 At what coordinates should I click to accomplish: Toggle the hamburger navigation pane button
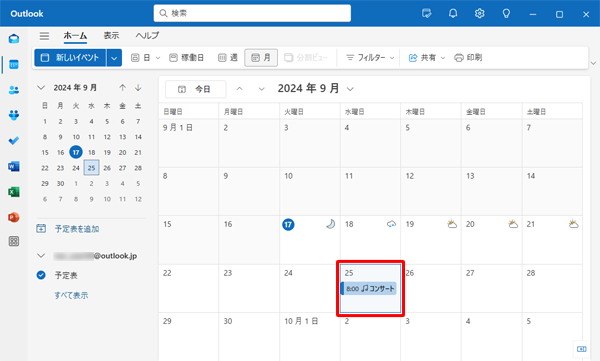coord(44,36)
